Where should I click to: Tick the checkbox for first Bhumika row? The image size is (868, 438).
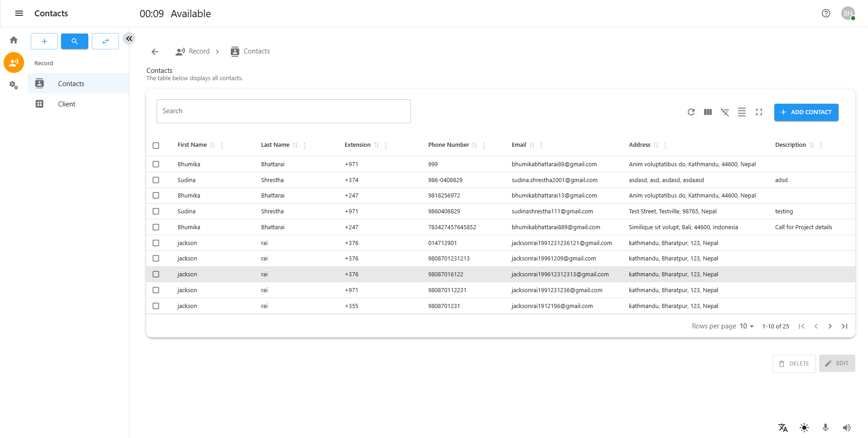156,164
